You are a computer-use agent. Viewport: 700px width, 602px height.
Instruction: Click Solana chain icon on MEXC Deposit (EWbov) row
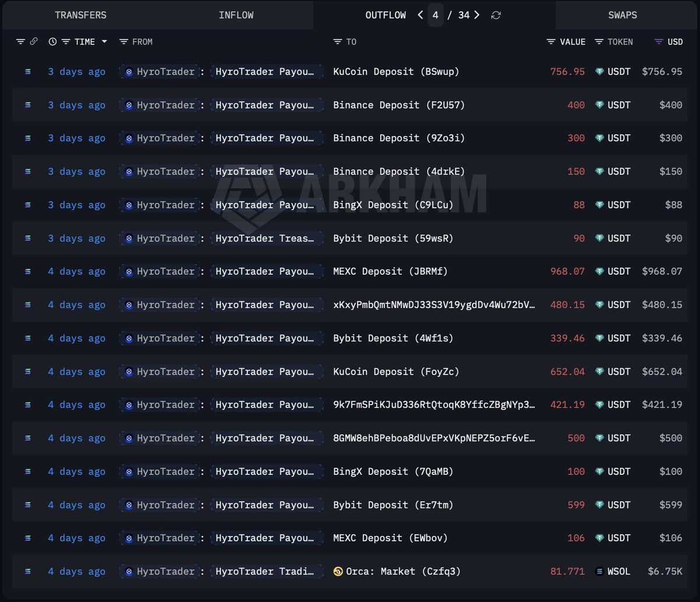(27, 538)
